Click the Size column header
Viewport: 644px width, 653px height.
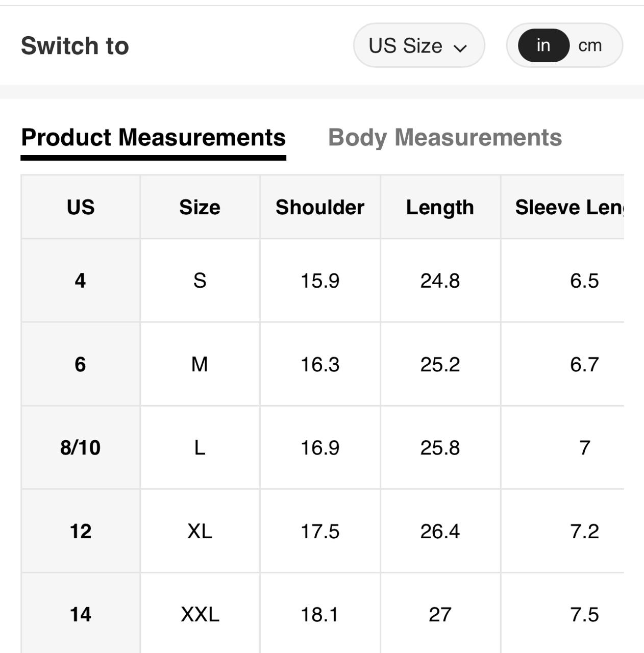[200, 207]
